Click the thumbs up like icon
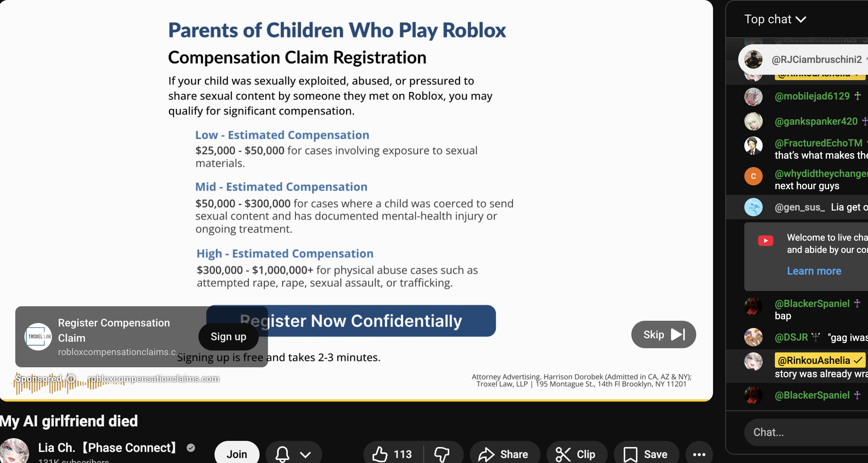 (380, 454)
